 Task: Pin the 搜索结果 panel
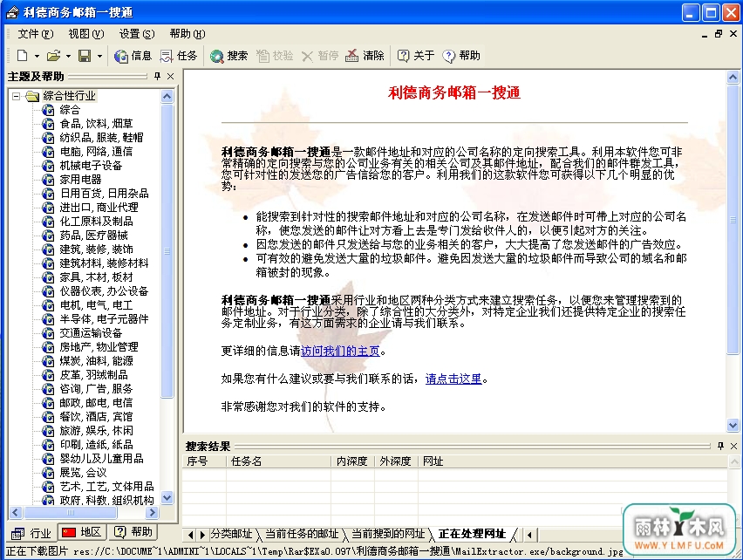pyautogui.click(x=720, y=446)
